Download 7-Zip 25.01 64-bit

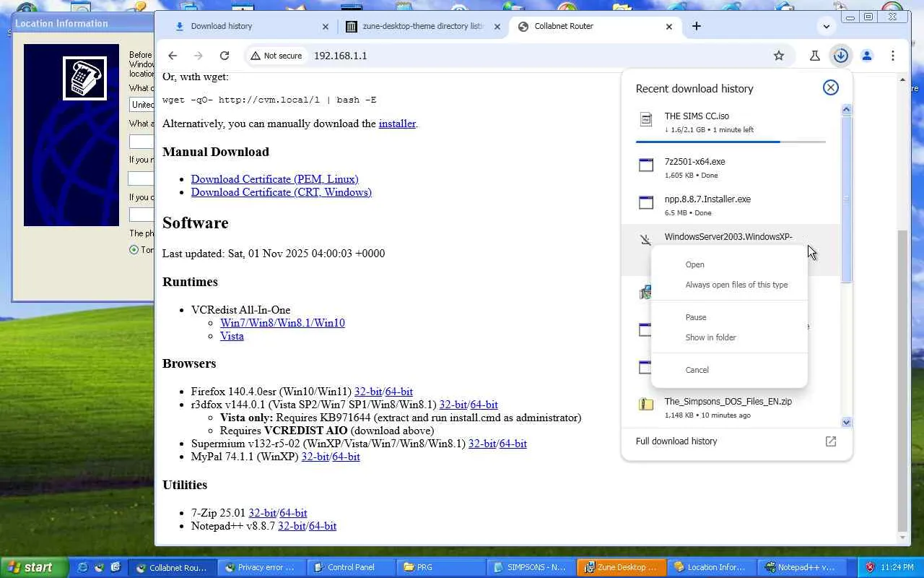click(x=293, y=513)
